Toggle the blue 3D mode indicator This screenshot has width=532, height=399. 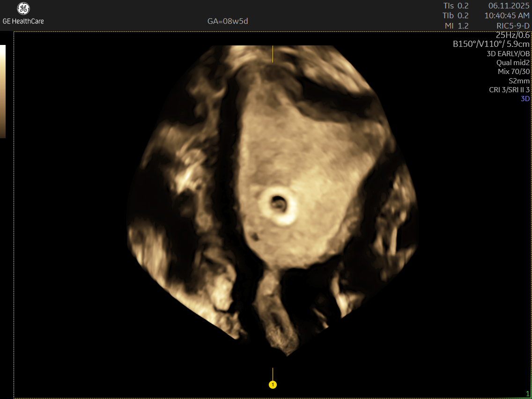[x=526, y=99]
